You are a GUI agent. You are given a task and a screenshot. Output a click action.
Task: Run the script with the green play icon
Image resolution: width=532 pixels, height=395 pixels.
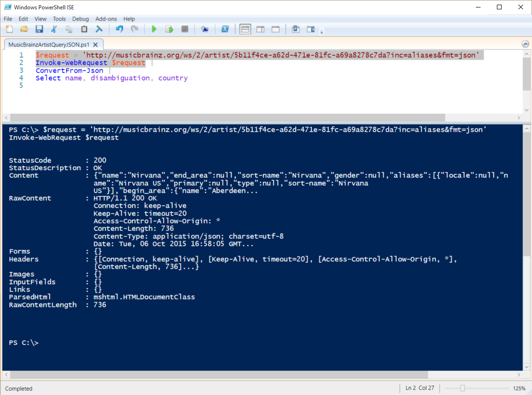[x=154, y=29]
